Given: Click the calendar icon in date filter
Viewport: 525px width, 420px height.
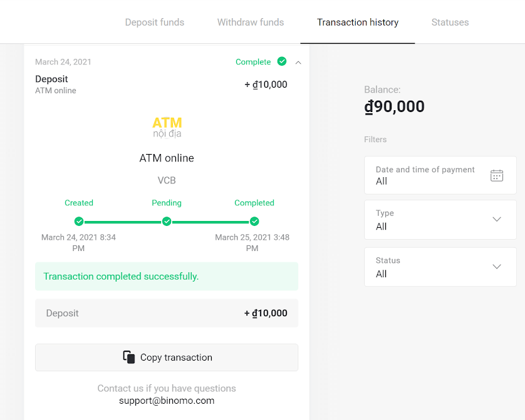Looking at the screenshot, I should 496,175.
